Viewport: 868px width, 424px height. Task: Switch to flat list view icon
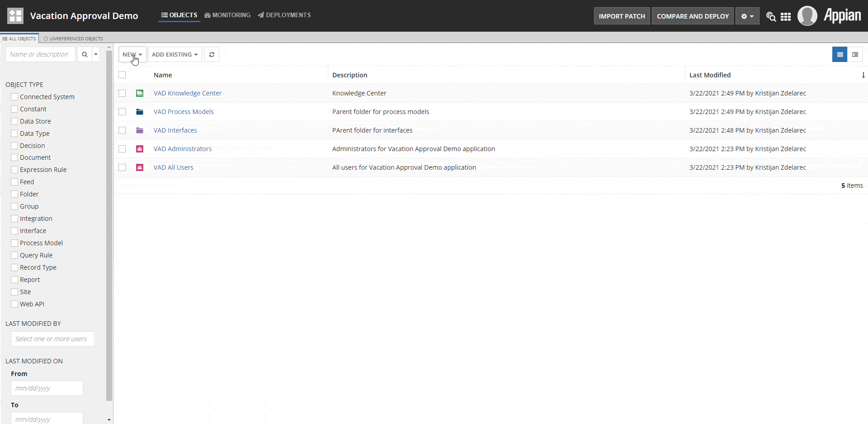click(x=840, y=54)
